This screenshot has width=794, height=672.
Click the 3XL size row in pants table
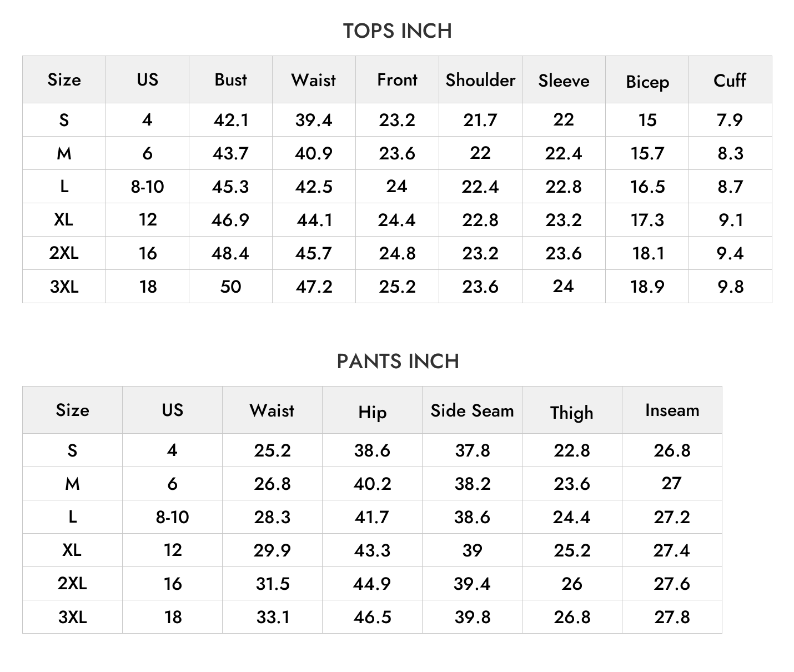point(372,616)
